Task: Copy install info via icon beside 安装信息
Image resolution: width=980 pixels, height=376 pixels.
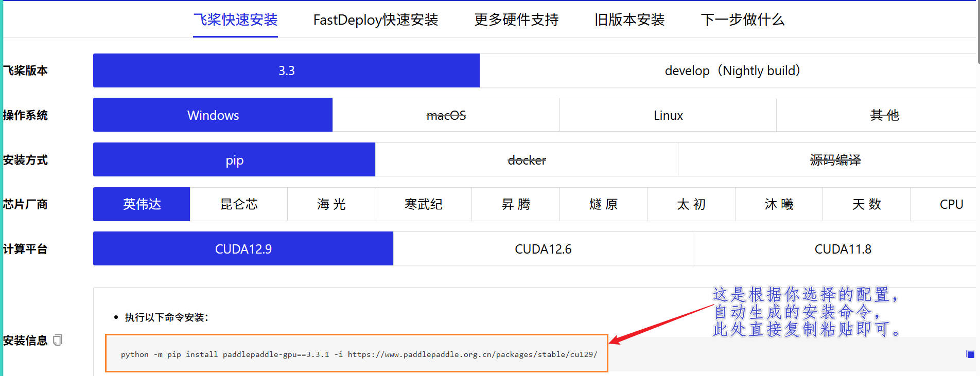Action: point(58,340)
